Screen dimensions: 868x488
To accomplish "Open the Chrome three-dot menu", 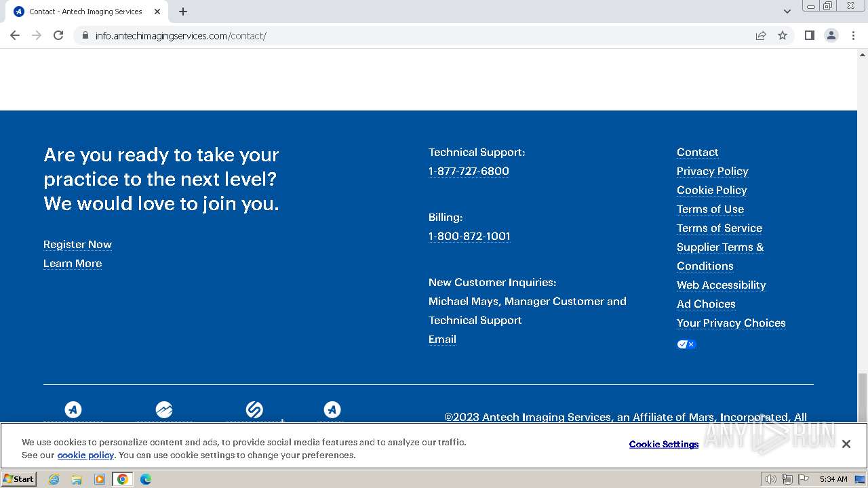I will click(853, 35).
